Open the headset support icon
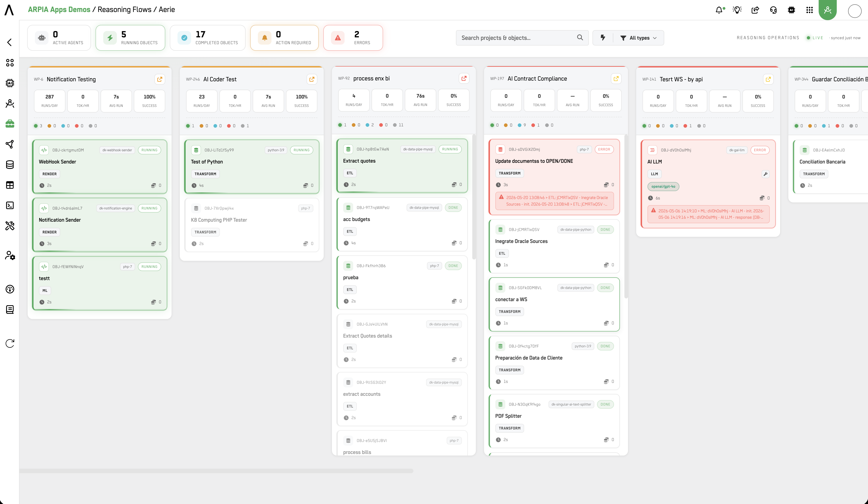 [x=773, y=10]
